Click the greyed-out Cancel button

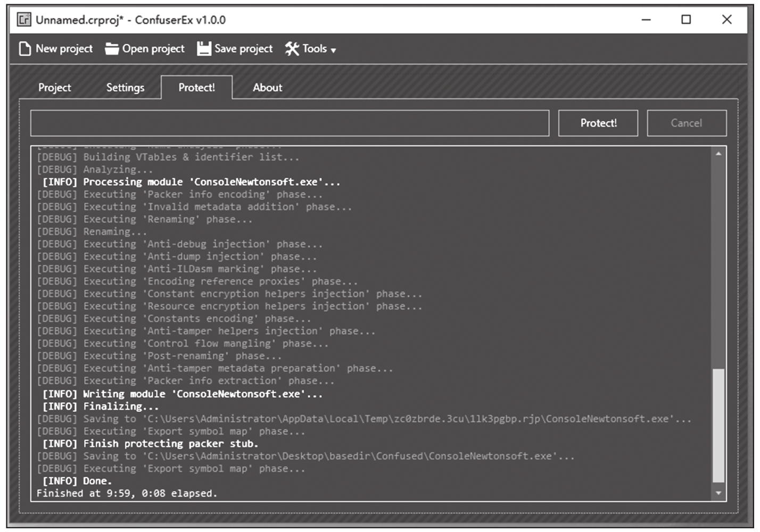687,123
